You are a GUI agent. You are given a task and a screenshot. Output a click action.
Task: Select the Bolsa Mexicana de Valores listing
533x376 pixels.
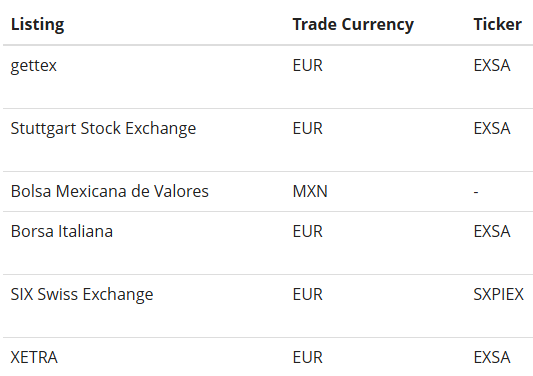tap(109, 191)
